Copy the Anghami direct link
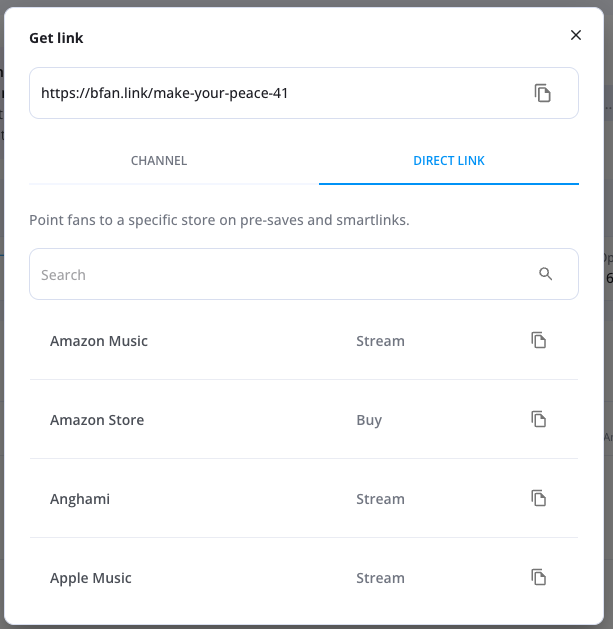 (539, 498)
